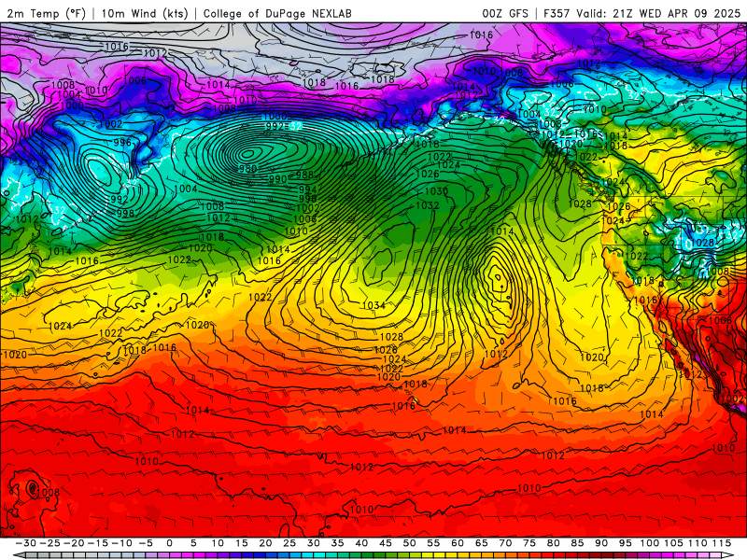Viewport: 747px width, 560px height.
Task: Select the 25 value on the color legend
Action: [289, 543]
